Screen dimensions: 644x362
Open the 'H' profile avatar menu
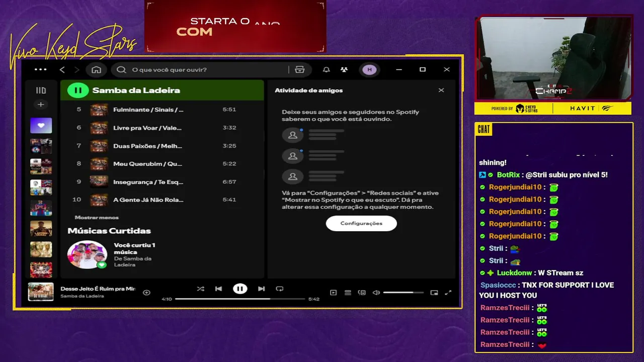[370, 70]
